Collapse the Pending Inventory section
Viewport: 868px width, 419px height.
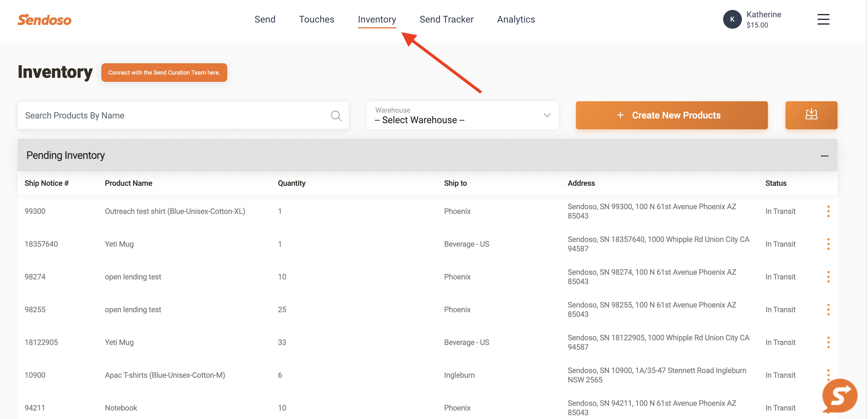[824, 155]
